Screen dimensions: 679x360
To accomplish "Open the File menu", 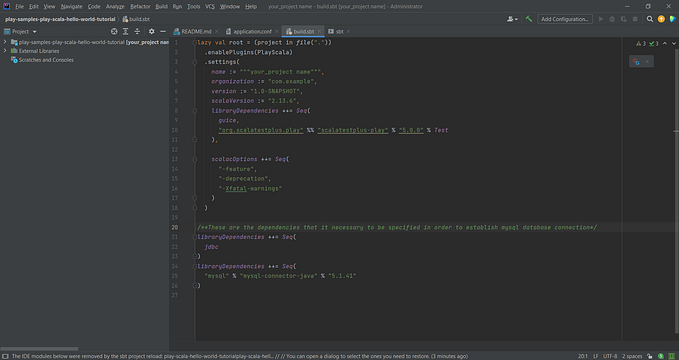I will pos(19,6).
